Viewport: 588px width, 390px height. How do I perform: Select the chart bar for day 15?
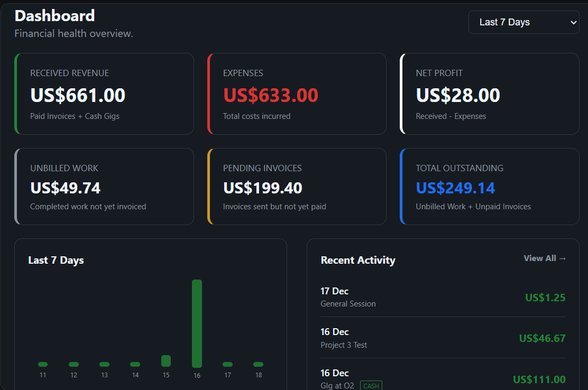166,361
